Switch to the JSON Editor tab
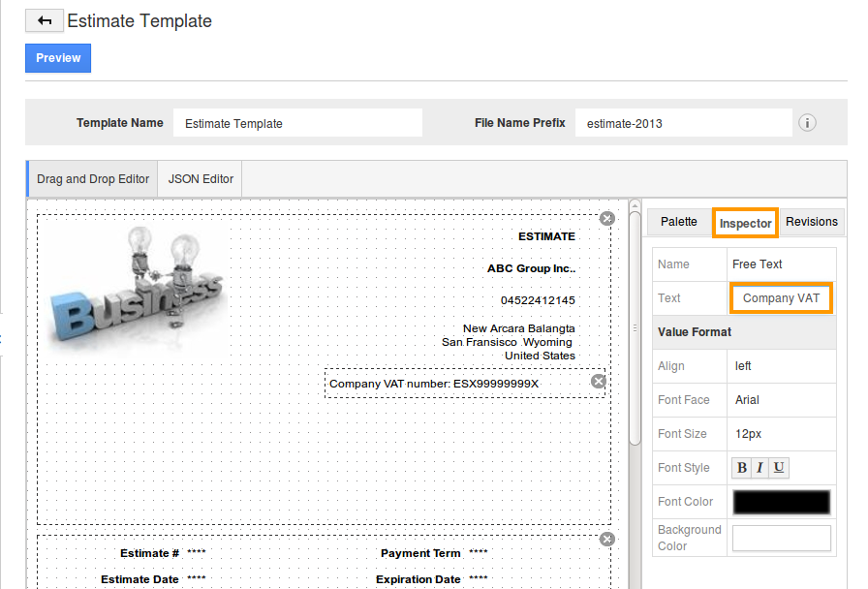 201,179
